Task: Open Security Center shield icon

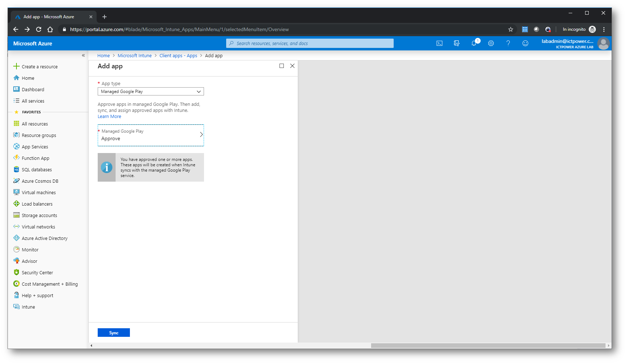Action: tap(16, 272)
